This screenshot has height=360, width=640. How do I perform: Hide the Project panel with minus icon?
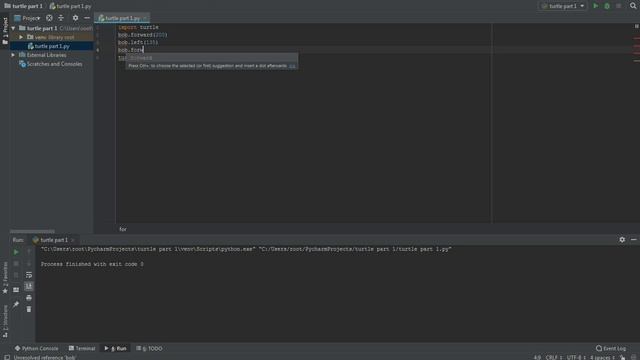pos(87,18)
